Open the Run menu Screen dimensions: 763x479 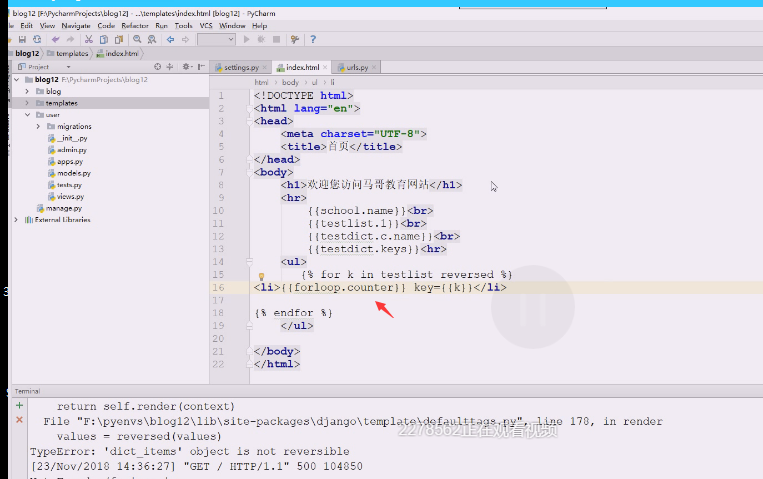pyautogui.click(x=162, y=26)
